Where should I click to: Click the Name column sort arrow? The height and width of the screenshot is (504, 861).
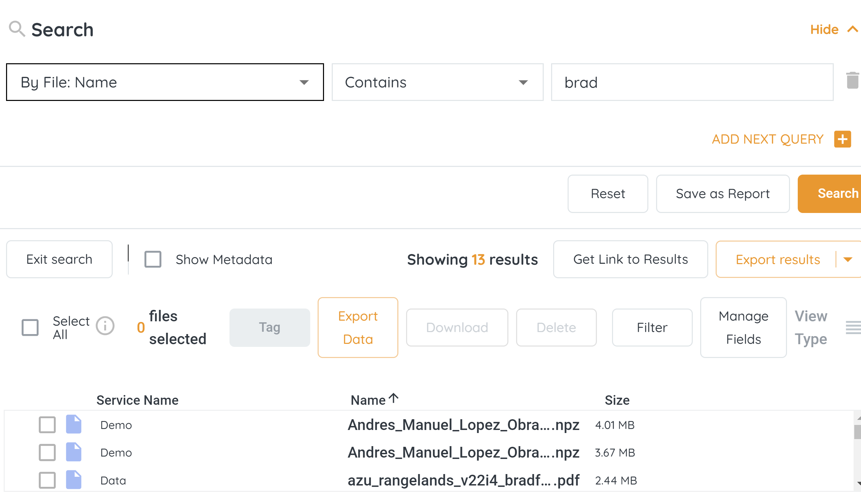(x=394, y=398)
